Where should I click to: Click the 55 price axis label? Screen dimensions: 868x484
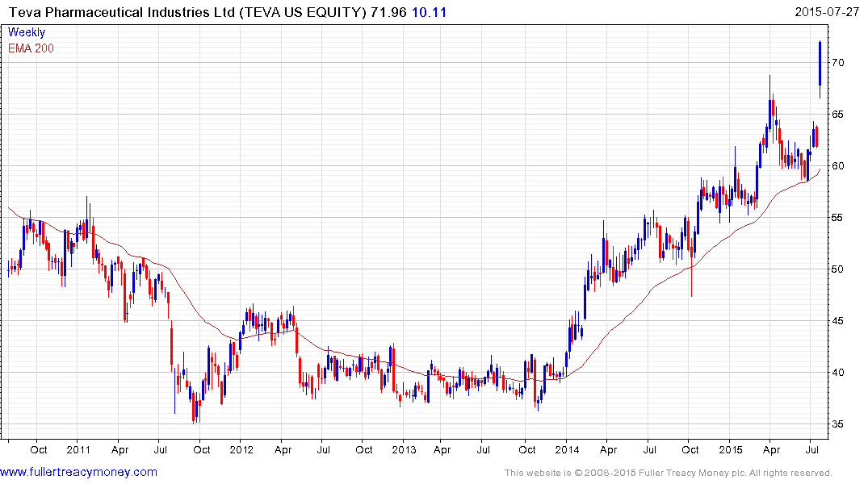click(837, 218)
